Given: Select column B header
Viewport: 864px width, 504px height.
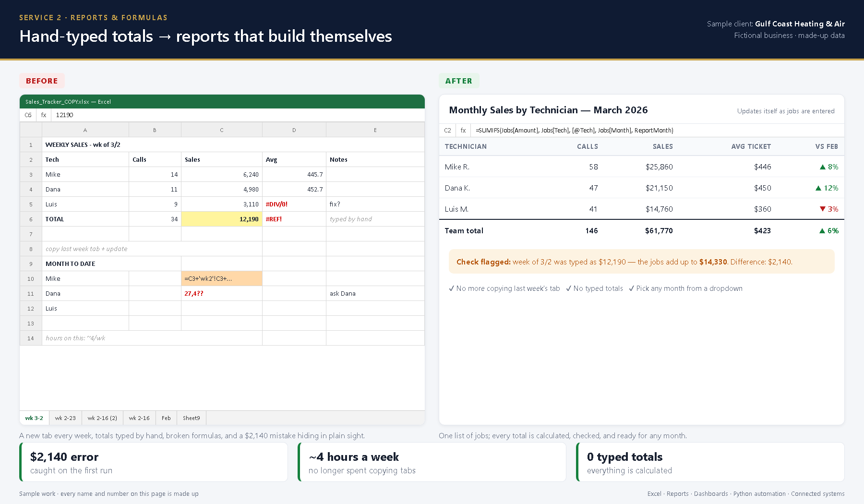Looking at the screenshot, I should click(x=155, y=130).
